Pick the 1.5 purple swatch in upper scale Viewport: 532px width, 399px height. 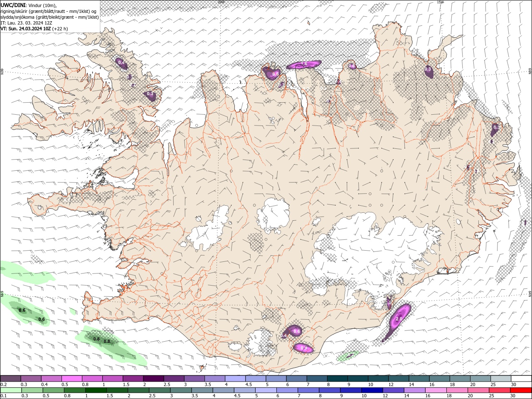coord(133,379)
